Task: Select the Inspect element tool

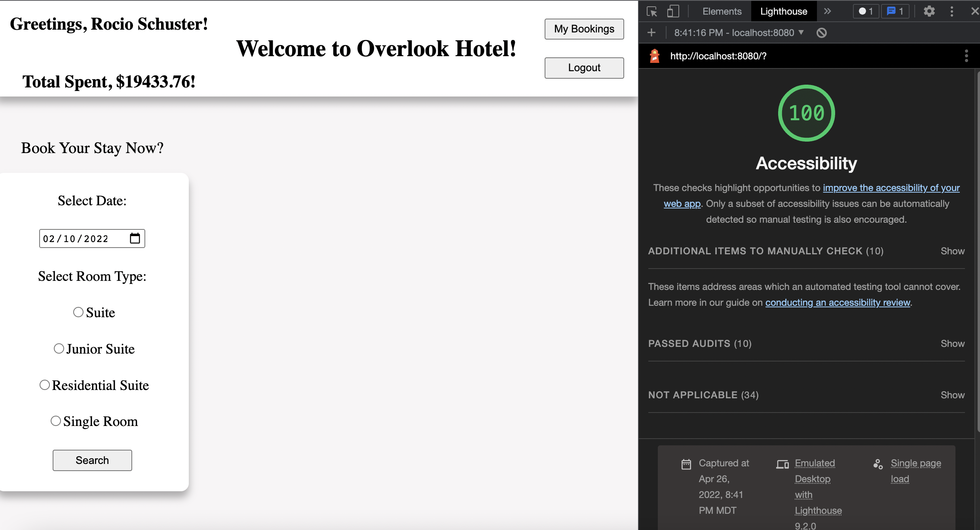Action: 652,11
